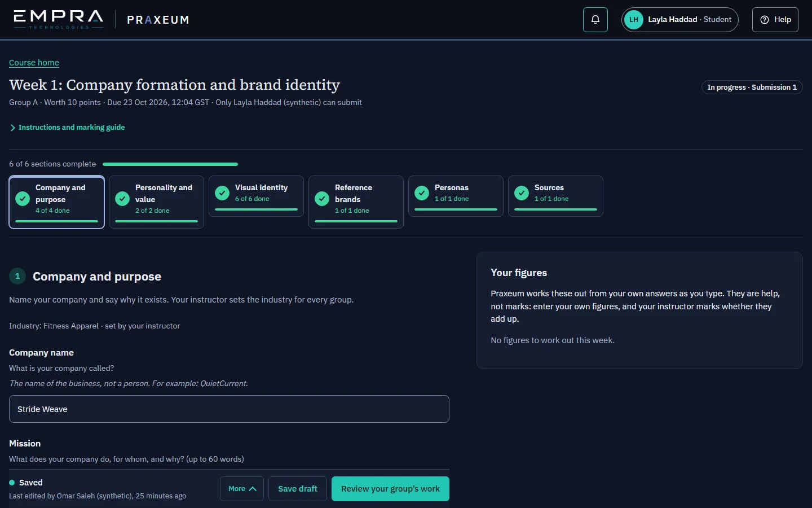812x508 pixels.
Task: Open the Personas section tab
Action: 456,196
